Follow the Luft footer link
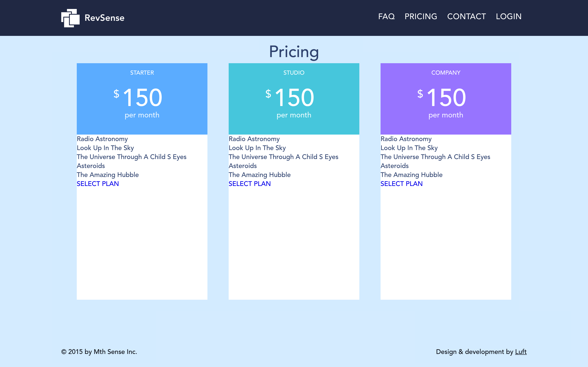This screenshot has width=588, height=367. click(x=521, y=352)
